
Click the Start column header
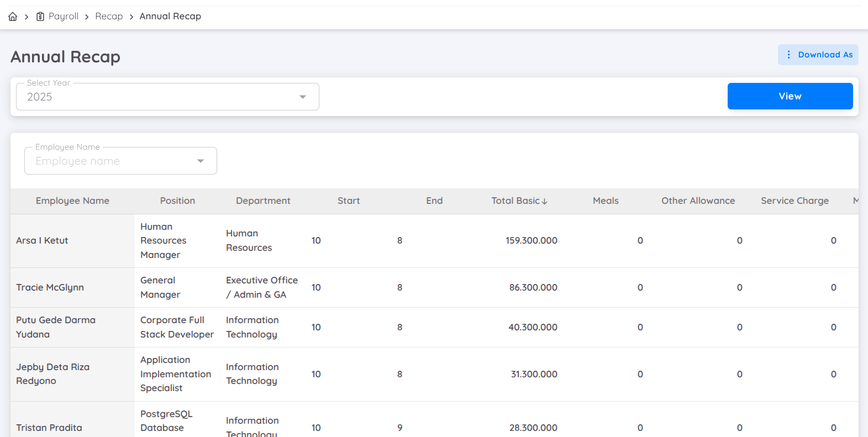click(349, 201)
